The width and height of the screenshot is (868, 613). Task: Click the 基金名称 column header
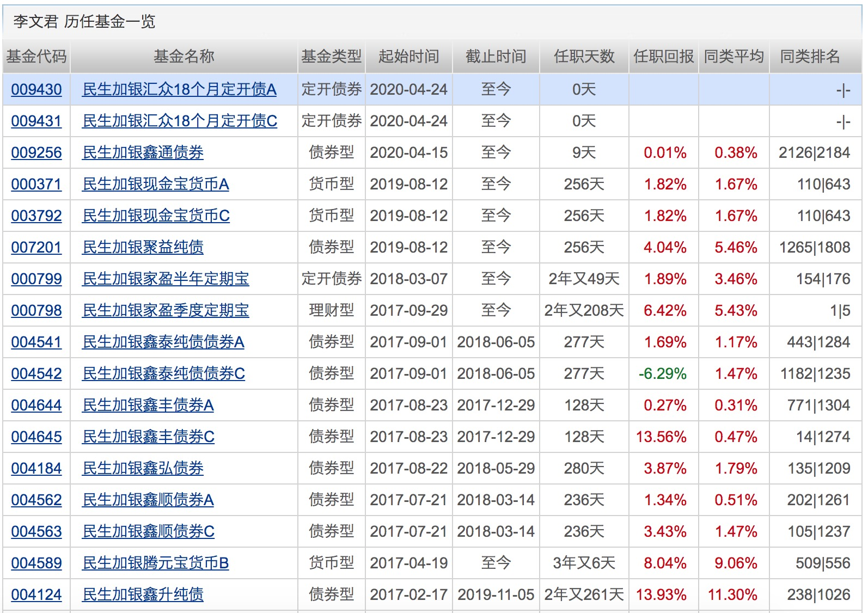pyautogui.click(x=184, y=56)
